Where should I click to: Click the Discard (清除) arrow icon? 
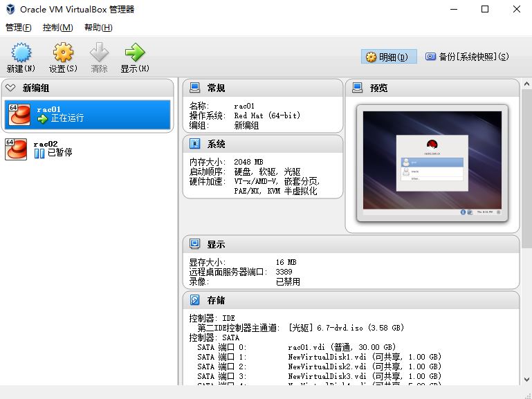99,53
